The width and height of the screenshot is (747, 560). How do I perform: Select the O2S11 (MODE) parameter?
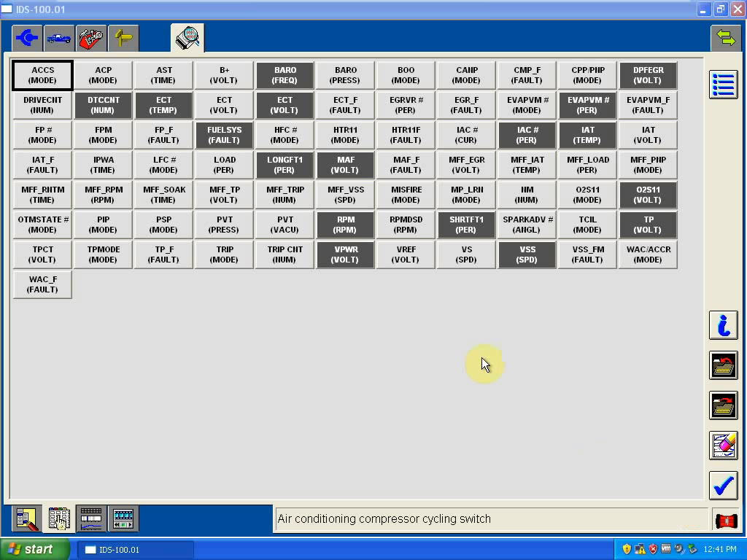pyautogui.click(x=587, y=195)
